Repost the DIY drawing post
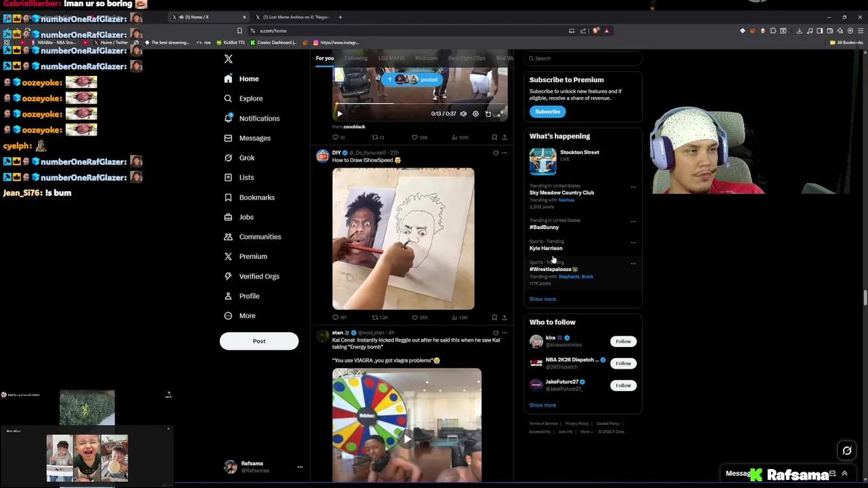This screenshot has width=868, height=488. point(380,318)
